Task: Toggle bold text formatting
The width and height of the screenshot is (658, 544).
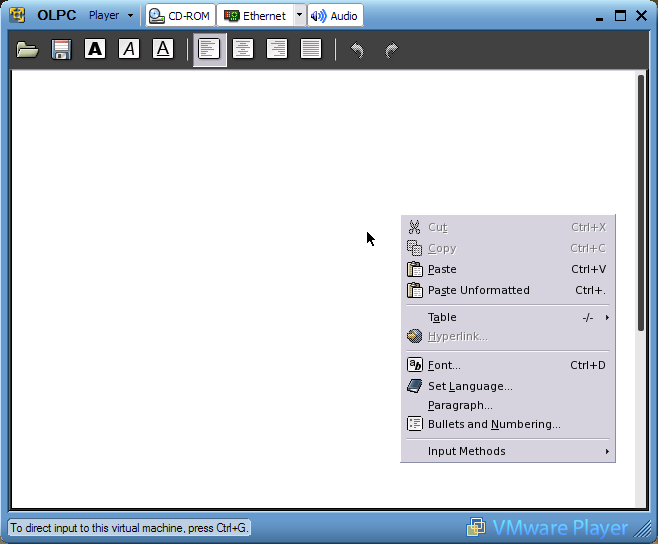Action: [x=95, y=49]
